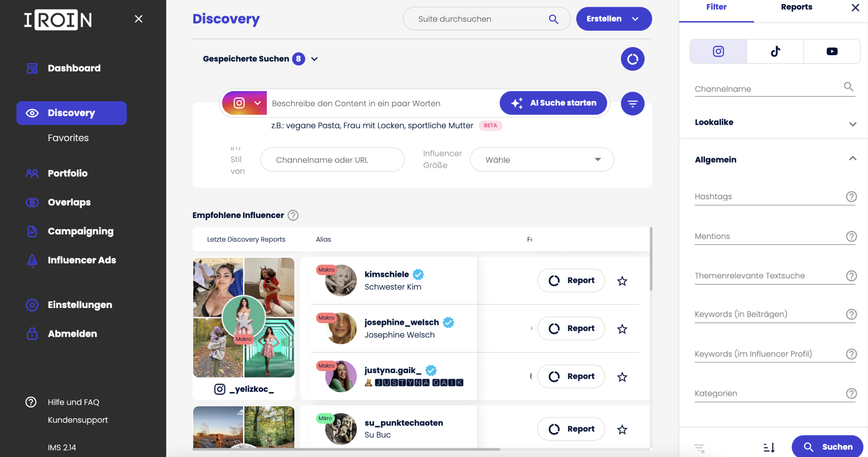Image resolution: width=868 pixels, height=457 pixels.
Task: Favorite justyna.gaik_ with the star
Action: [622, 377]
